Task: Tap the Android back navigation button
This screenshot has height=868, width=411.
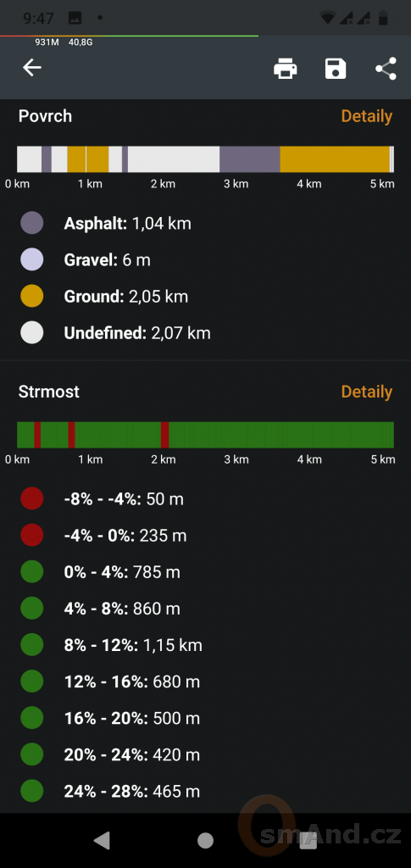Action: (102, 840)
